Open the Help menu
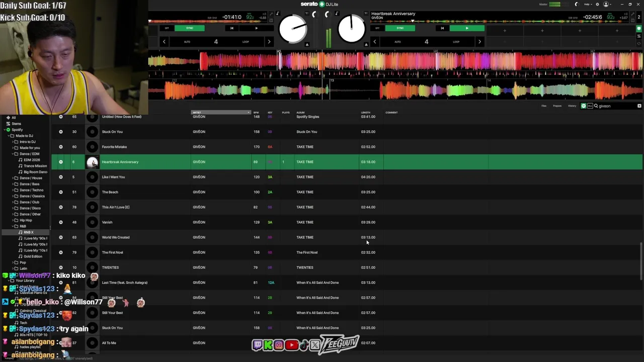 (x=587, y=4)
